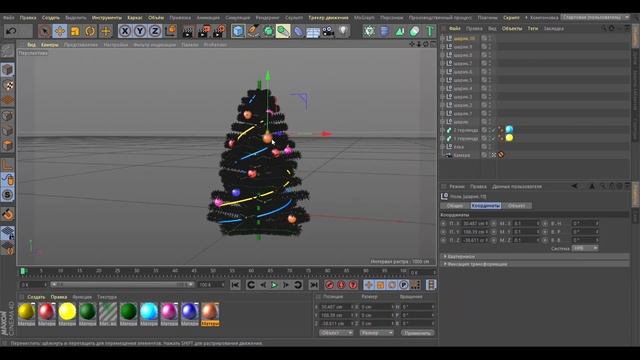Click the Camera object icon in the toolbar

[328, 31]
